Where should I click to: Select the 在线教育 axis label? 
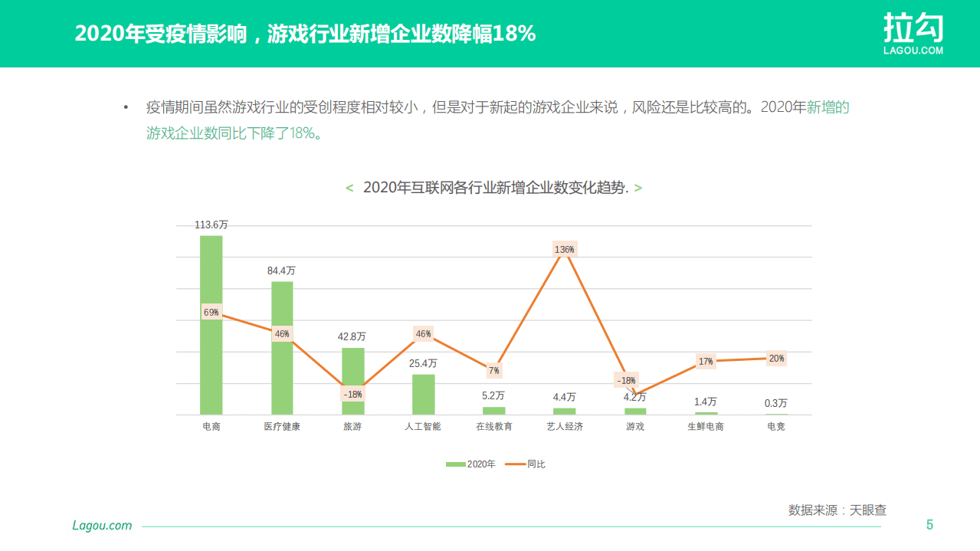point(493,425)
